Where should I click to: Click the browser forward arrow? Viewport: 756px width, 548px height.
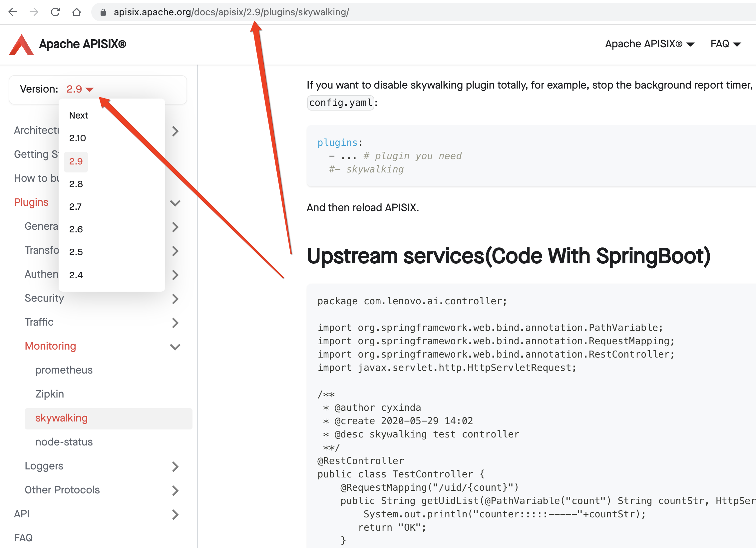click(x=34, y=12)
